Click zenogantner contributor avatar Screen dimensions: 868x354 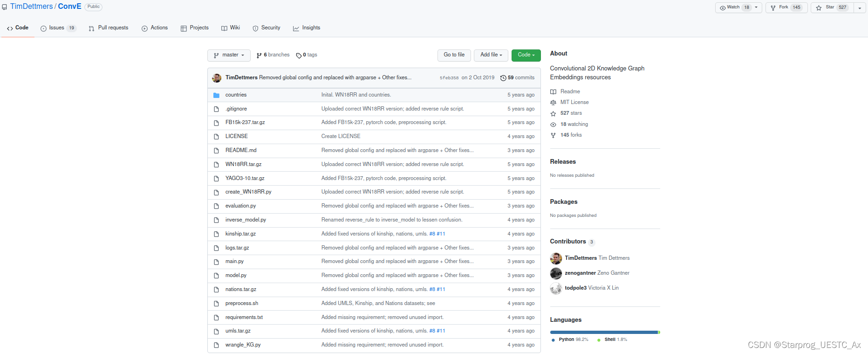(x=556, y=273)
